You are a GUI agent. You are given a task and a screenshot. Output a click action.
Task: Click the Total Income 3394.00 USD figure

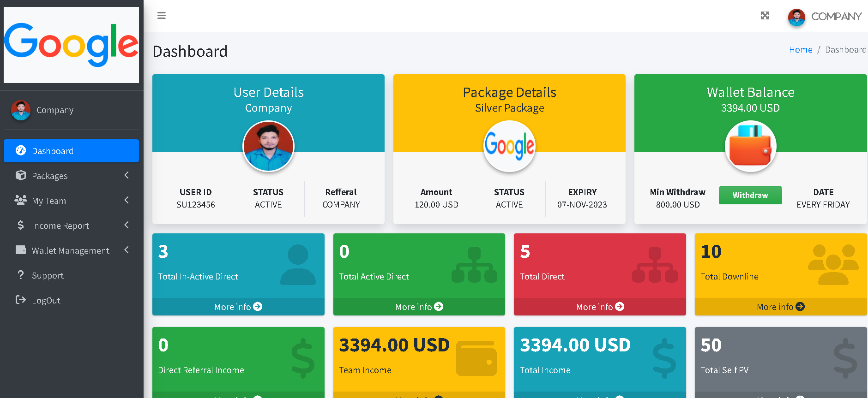[x=575, y=345]
